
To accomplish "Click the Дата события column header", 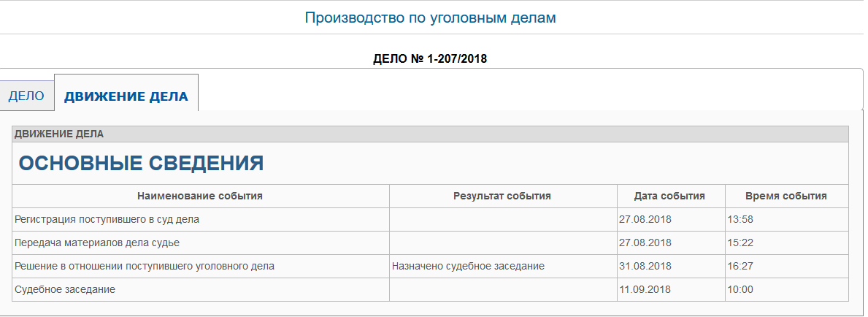I will tap(670, 196).
